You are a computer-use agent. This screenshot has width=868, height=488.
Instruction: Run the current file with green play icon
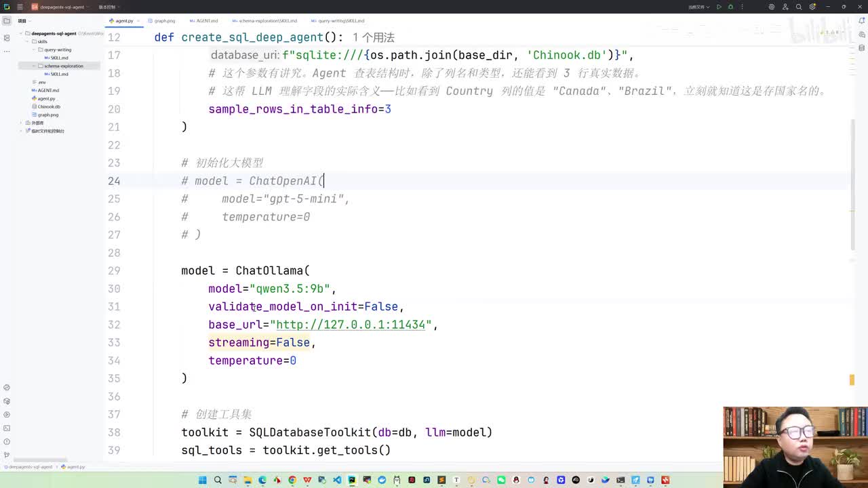(x=719, y=7)
